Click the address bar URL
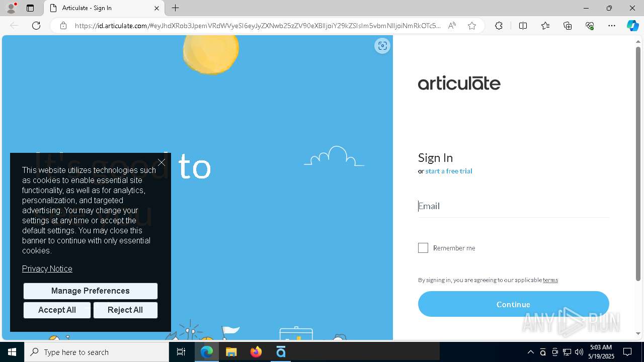The width and height of the screenshot is (644, 362). (258, 26)
